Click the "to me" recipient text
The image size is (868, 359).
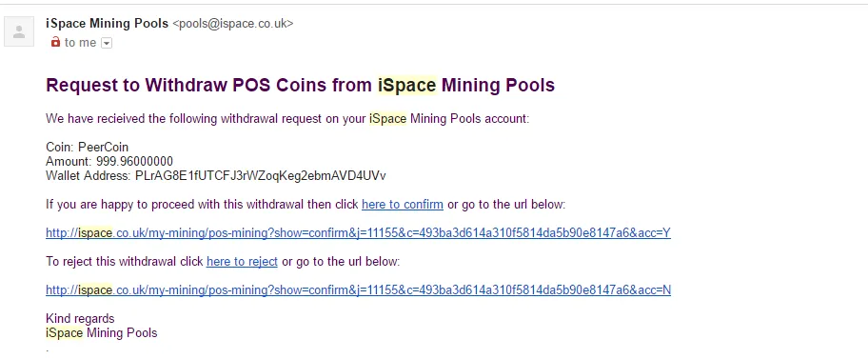(80, 43)
